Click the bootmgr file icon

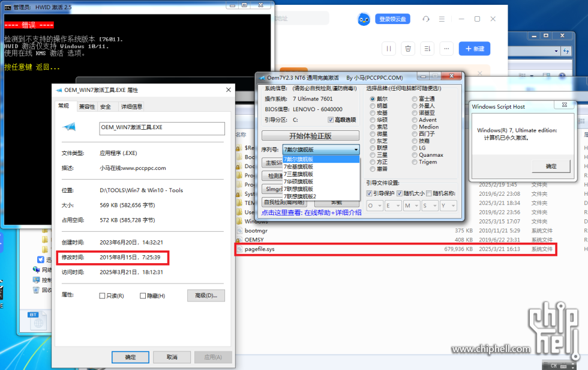239,231
